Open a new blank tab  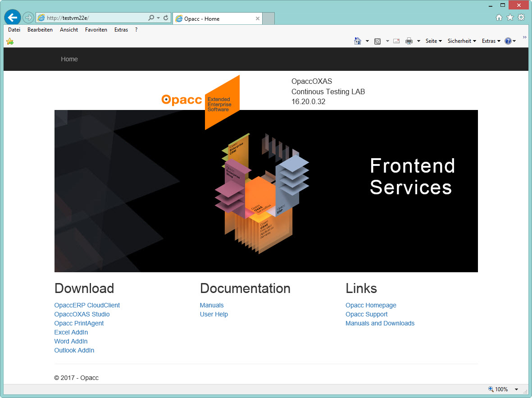268,18
